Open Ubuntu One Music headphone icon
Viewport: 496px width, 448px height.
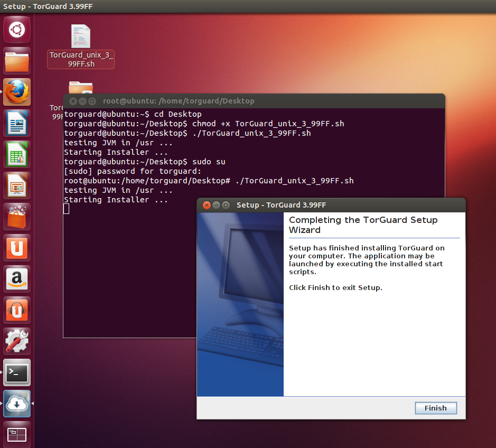17,310
